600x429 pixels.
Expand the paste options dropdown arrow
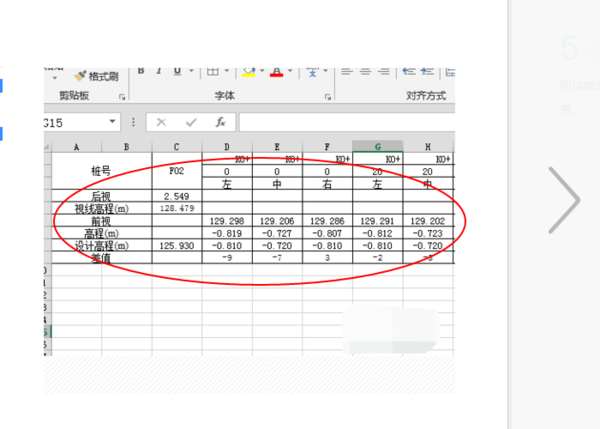55,78
